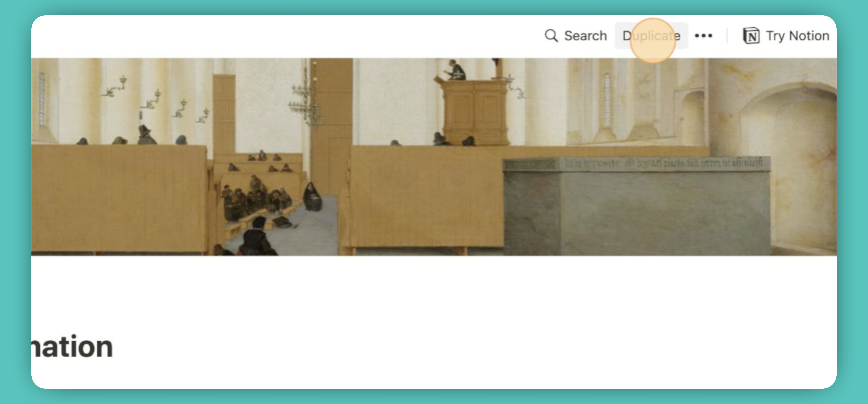Screen dimensions: 868x404
Task: Click the gray stone tomb in cover image
Action: tap(636, 206)
